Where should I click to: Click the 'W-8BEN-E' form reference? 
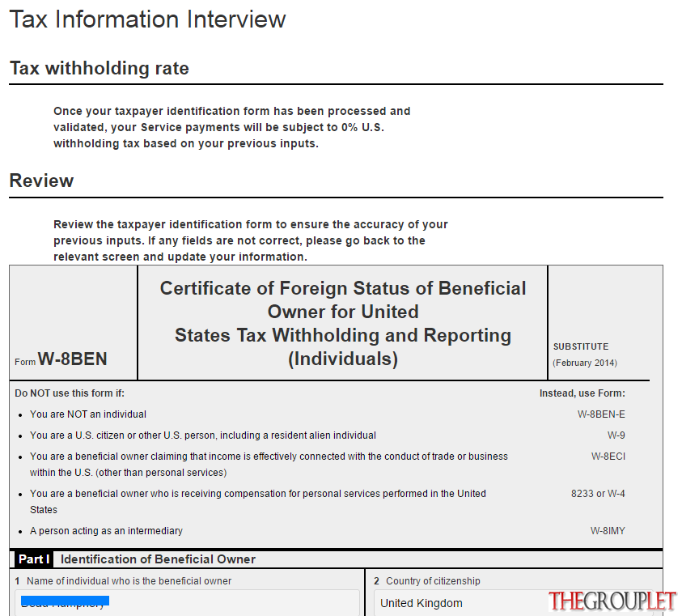[x=601, y=414]
